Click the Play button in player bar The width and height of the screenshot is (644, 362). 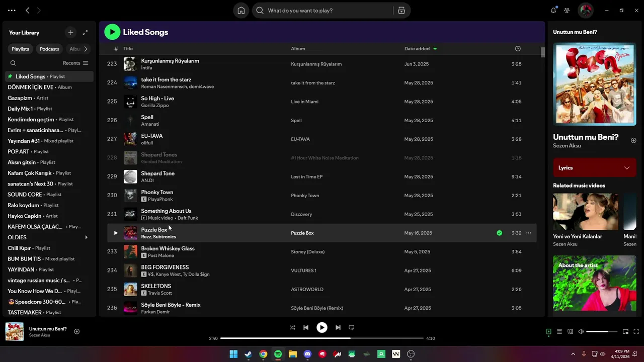click(x=322, y=328)
